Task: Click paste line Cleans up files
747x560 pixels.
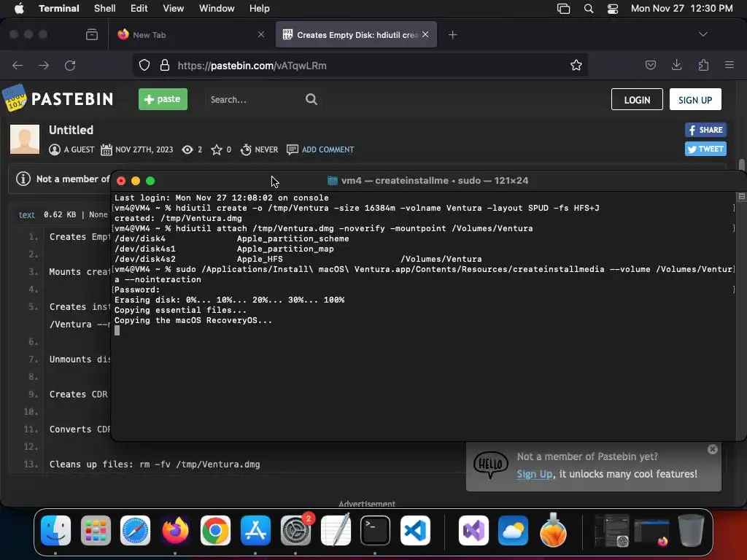Action: pyautogui.click(x=155, y=464)
